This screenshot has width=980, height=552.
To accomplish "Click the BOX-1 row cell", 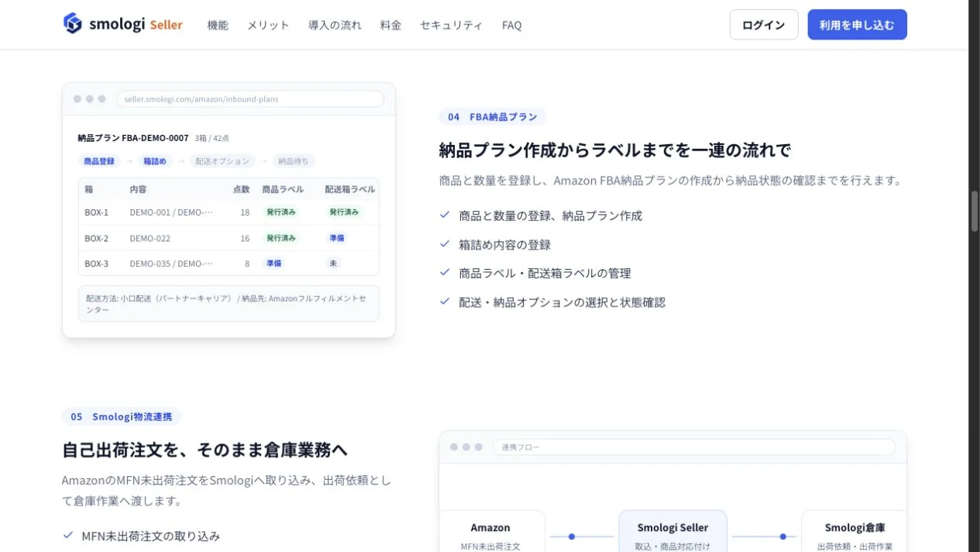I will (x=97, y=212).
